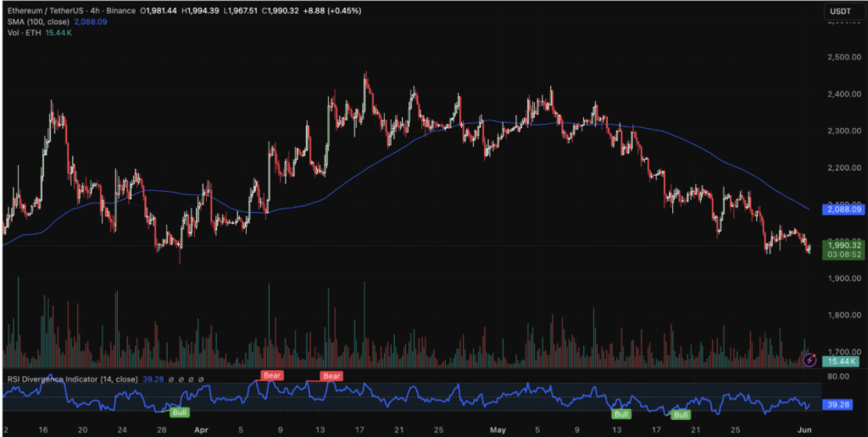This screenshot has width=868, height=437.
Task: Click the 15.44 K volume axis label
Action: (x=840, y=361)
